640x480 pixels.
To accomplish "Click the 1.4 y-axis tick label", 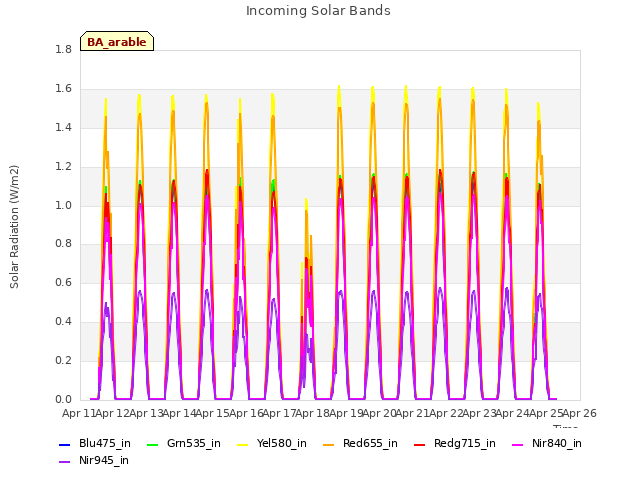I will point(63,127).
